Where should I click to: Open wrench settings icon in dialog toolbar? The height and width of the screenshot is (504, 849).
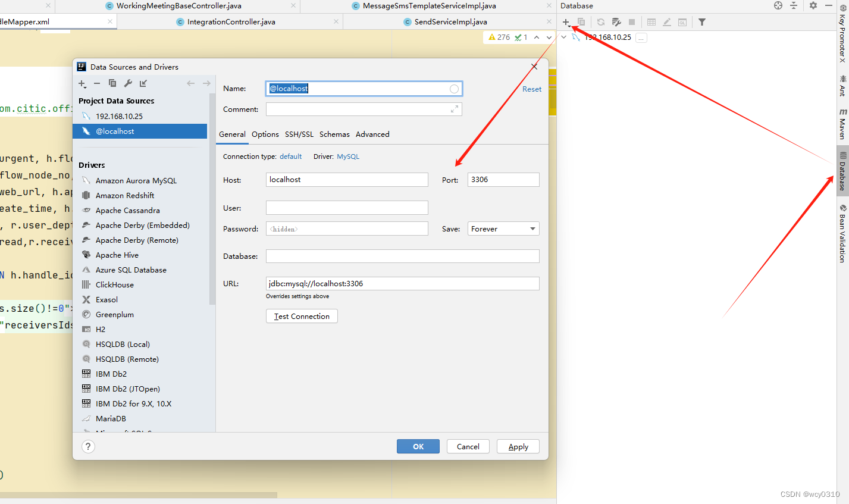[128, 83]
